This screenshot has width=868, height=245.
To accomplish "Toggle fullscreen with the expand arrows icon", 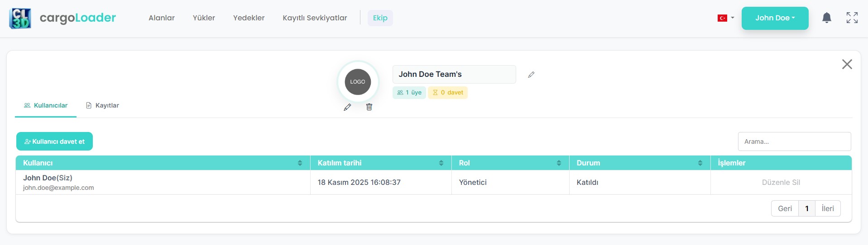I will pos(852,18).
